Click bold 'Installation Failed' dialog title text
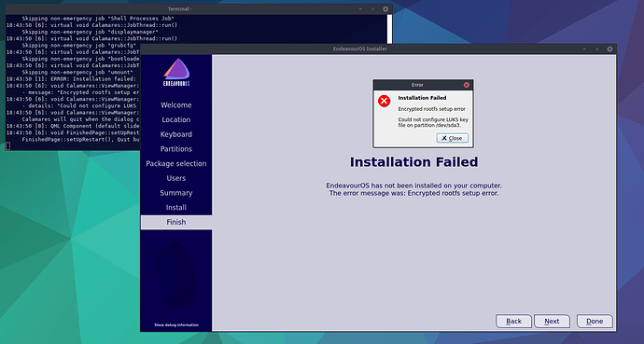This screenshot has height=344, width=644. [422, 98]
